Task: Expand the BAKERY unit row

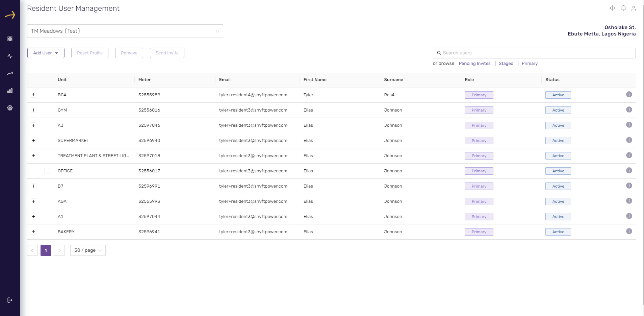Action: [x=33, y=232]
